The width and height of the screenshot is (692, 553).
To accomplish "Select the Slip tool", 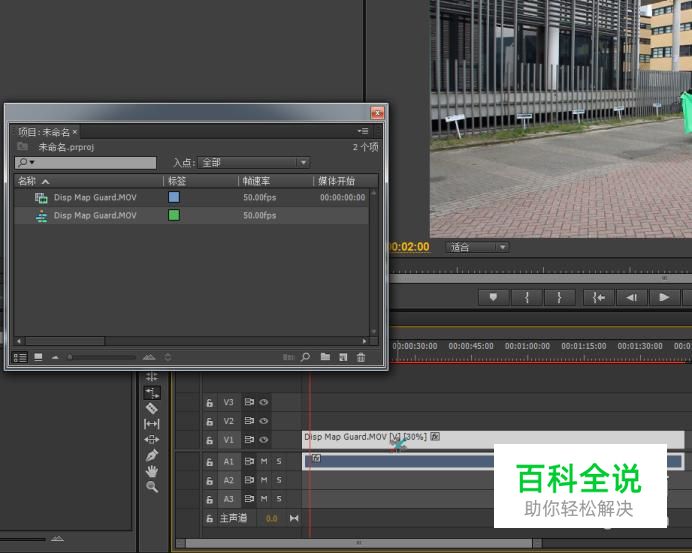I will (x=151, y=424).
